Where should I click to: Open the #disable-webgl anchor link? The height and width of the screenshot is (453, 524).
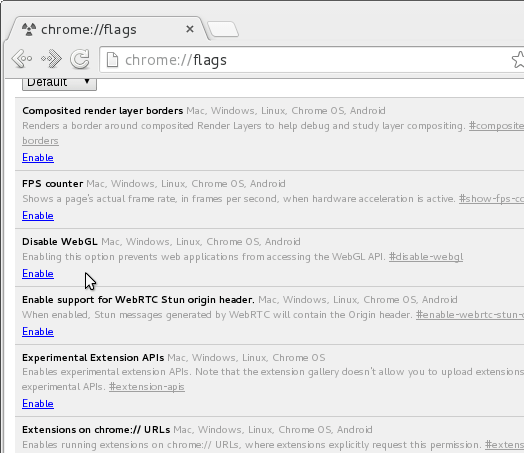[426, 257]
